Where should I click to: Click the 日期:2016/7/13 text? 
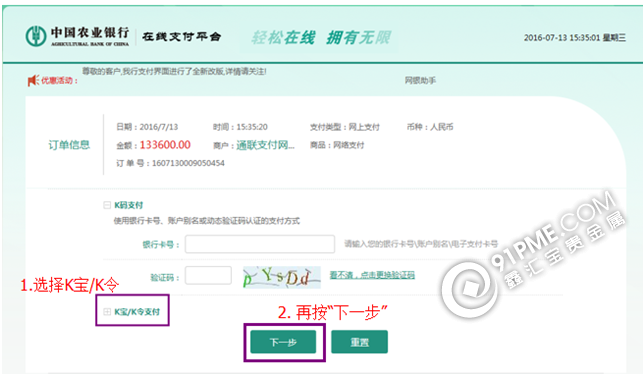coord(147,127)
